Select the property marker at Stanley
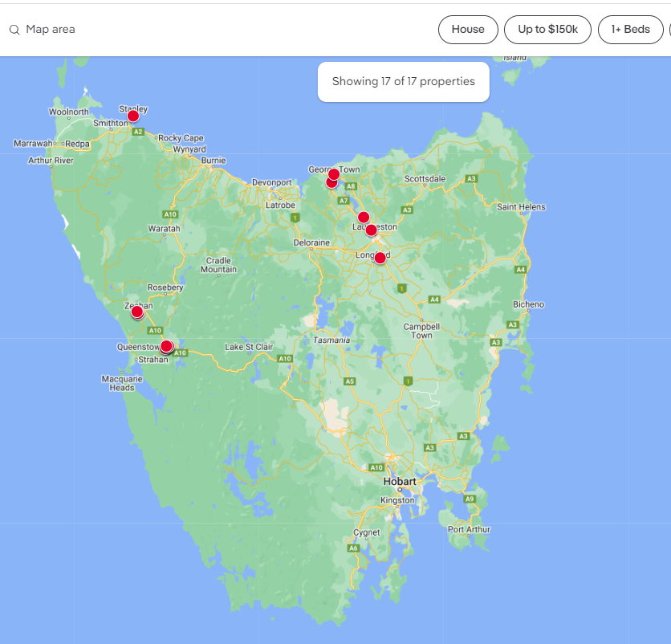Screen dimensions: 671x644 (x=133, y=116)
